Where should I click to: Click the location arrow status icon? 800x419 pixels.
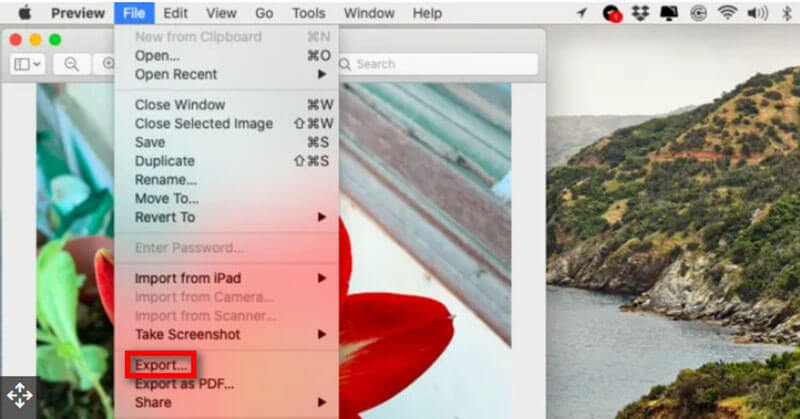point(582,13)
